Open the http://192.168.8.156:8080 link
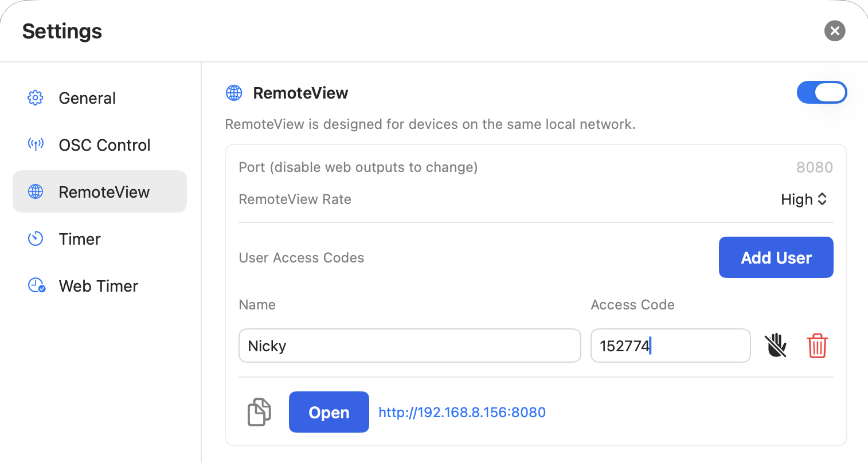Viewport: 868px width, 463px height. coord(462,413)
